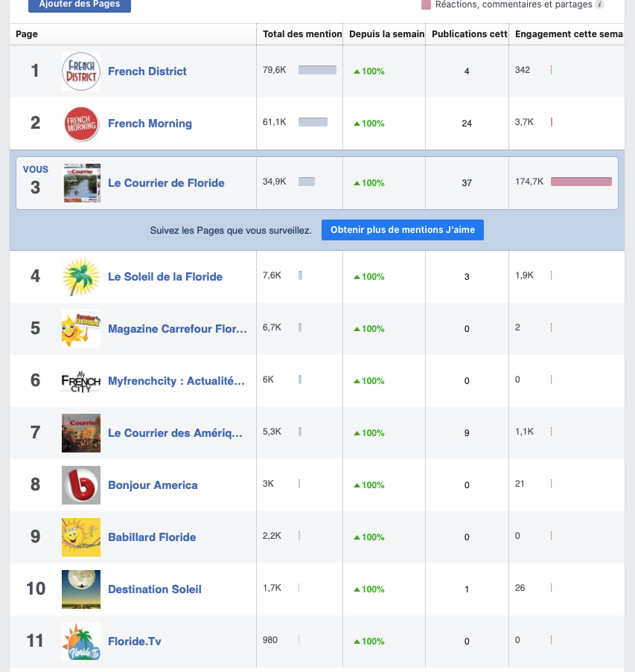This screenshot has width=635, height=672.
Task: Click Le Soleil de la Floride palm logo
Action: [81, 277]
